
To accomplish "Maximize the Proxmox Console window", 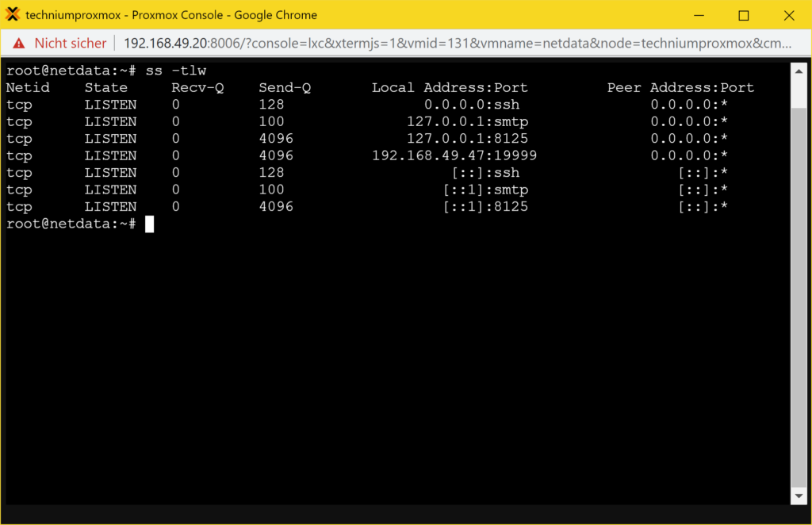I will click(x=744, y=15).
